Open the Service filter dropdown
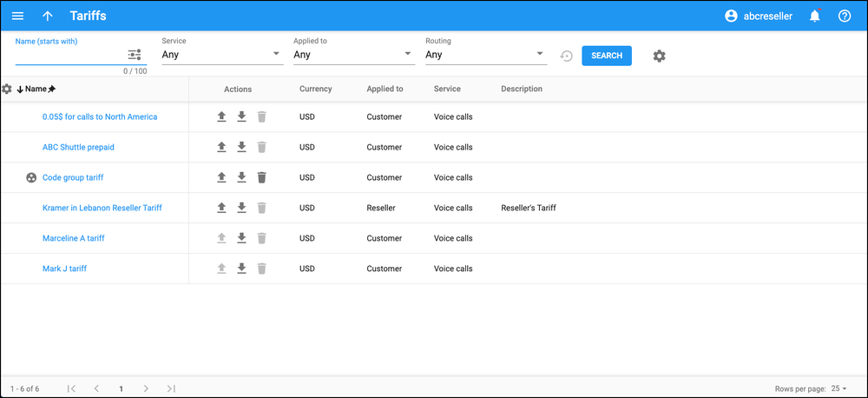 pyautogui.click(x=222, y=55)
